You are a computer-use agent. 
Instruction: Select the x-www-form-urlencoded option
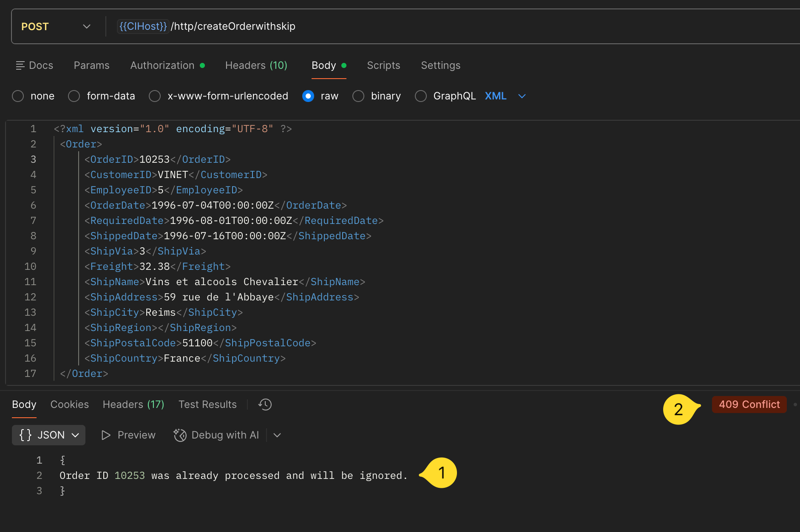(x=155, y=96)
